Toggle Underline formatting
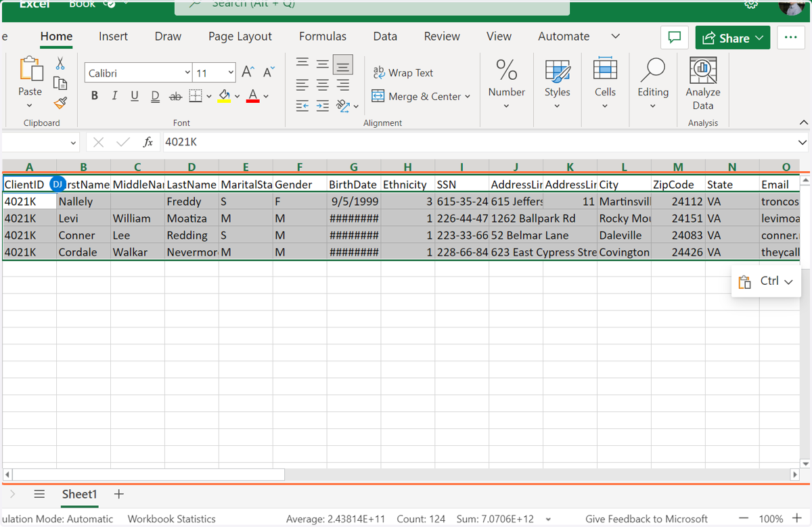The width and height of the screenshot is (812, 527). (135, 96)
